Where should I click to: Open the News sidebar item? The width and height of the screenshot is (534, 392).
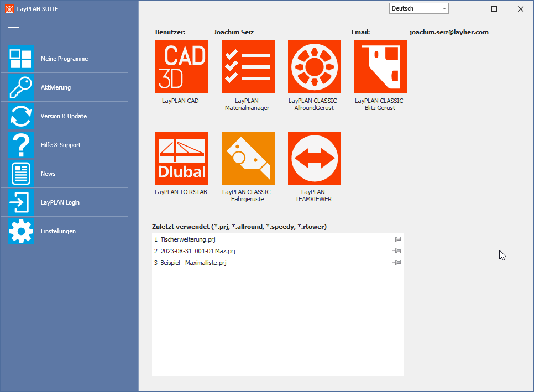click(48, 174)
